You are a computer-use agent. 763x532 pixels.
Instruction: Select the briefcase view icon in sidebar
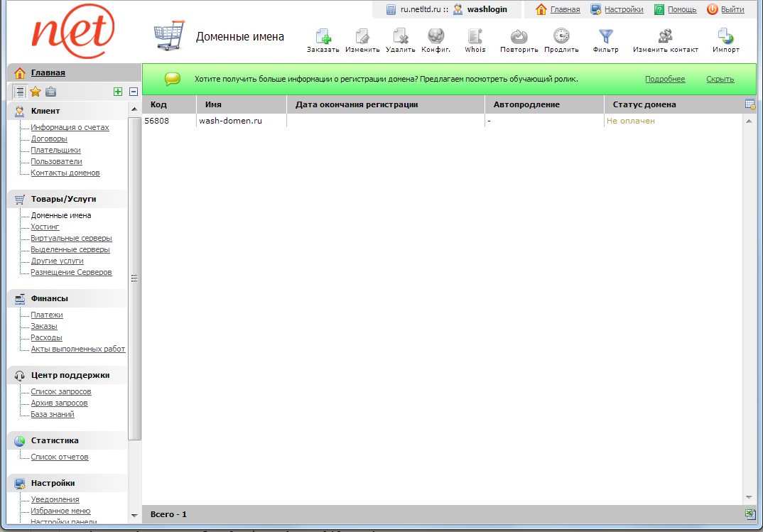(50, 92)
